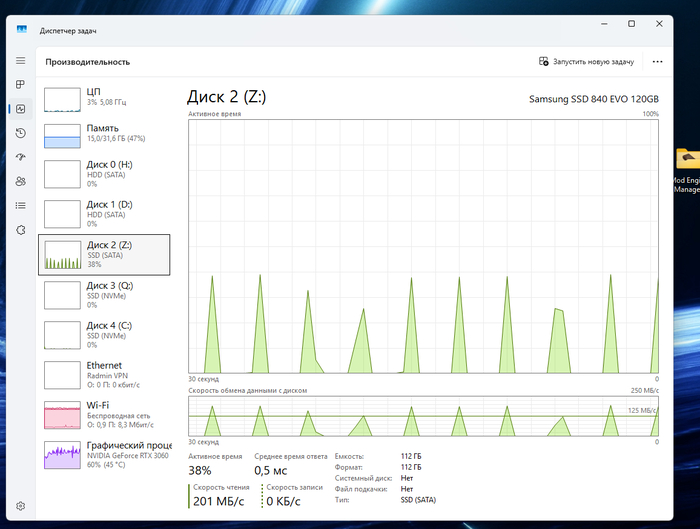Show Диск 4 (C:) NVMe details

pos(104,335)
